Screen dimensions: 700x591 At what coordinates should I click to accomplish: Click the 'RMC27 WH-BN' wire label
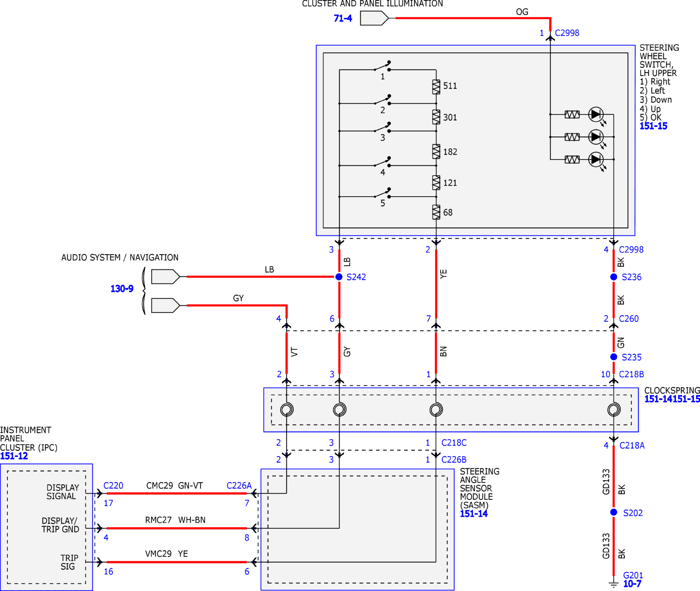175,520
